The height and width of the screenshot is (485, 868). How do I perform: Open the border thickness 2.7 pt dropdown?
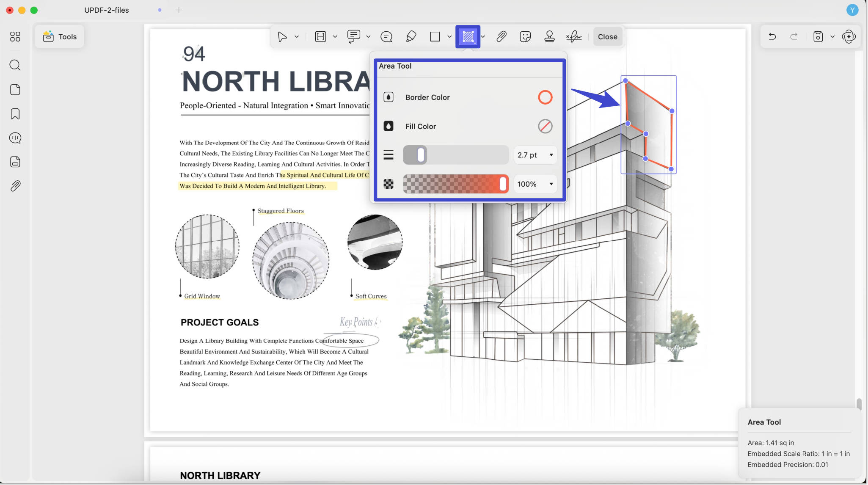tap(535, 155)
